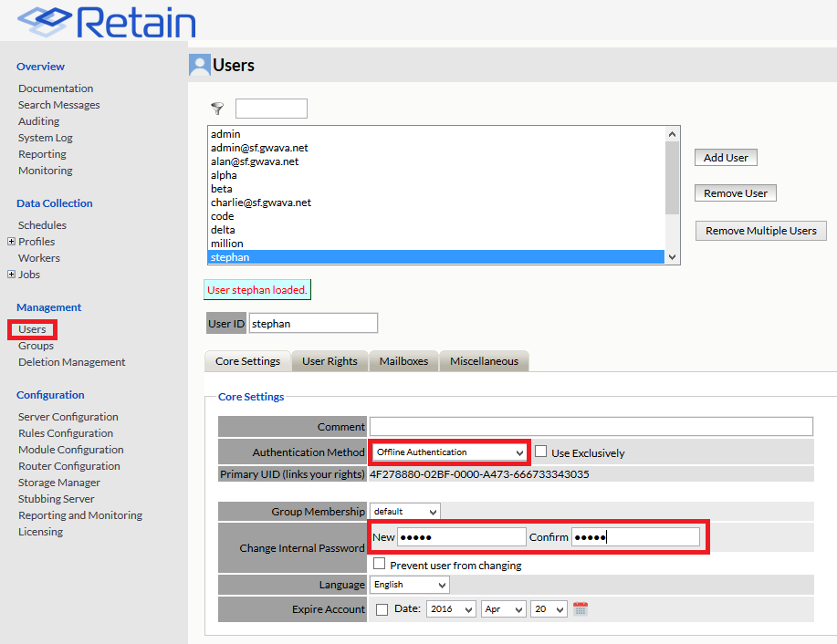The width and height of the screenshot is (837, 644).
Task: Click the Comment input field
Action: pyautogui.click(x=591, y=427)
